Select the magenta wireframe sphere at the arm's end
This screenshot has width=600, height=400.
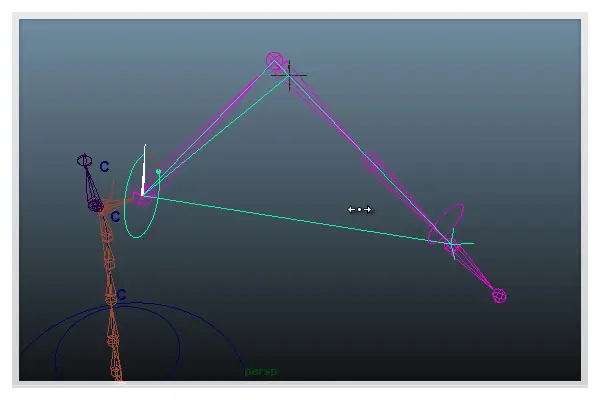point(499,296)
